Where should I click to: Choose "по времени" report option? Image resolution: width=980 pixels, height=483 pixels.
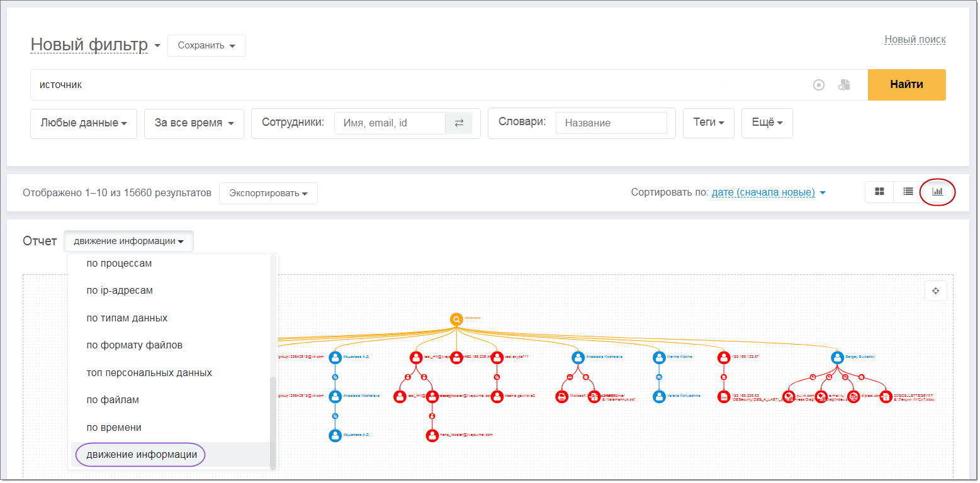coord(114,428)
